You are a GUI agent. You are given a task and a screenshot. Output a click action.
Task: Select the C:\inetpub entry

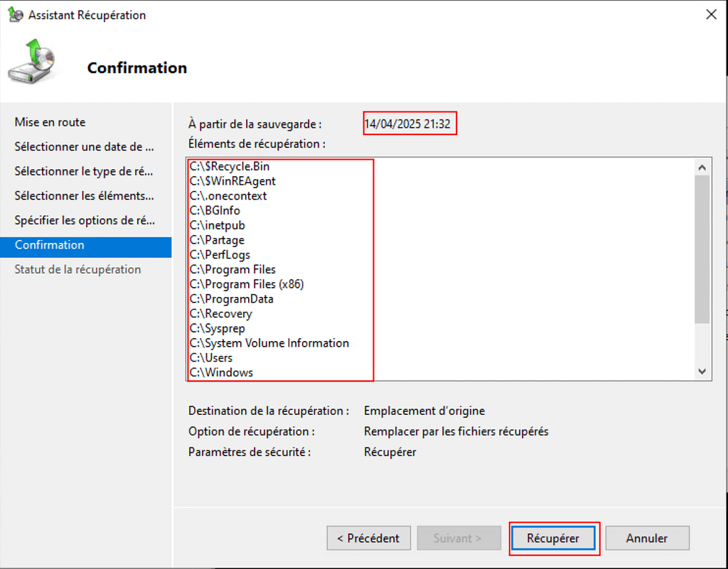pyautogui.click(x=218, y=225)
